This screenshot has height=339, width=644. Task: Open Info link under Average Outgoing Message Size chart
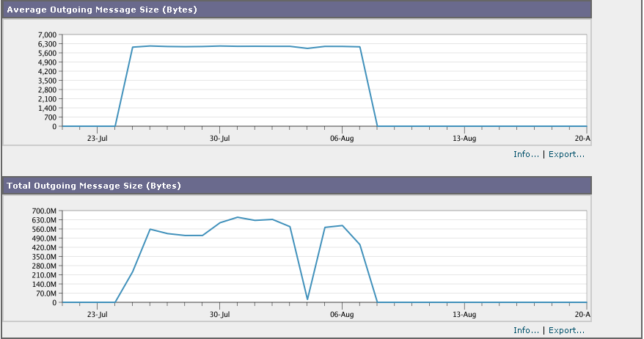click(x=526, y=154)
